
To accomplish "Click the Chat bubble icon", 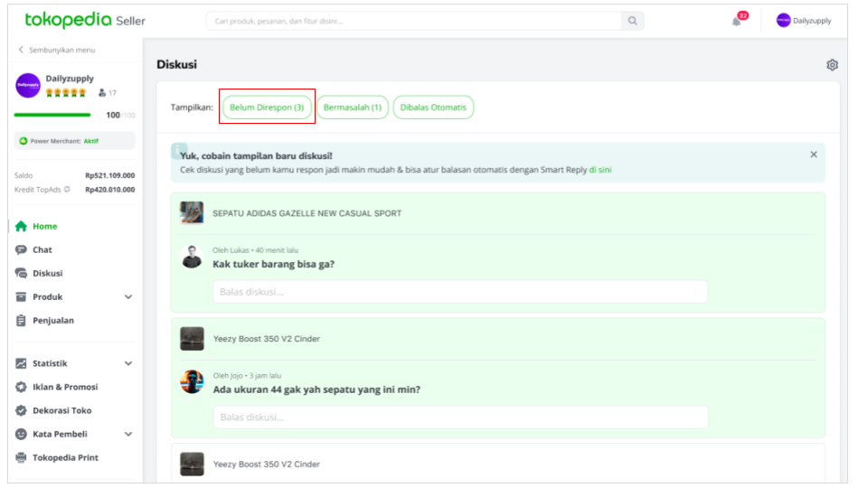I will click(x=21, y=250).
